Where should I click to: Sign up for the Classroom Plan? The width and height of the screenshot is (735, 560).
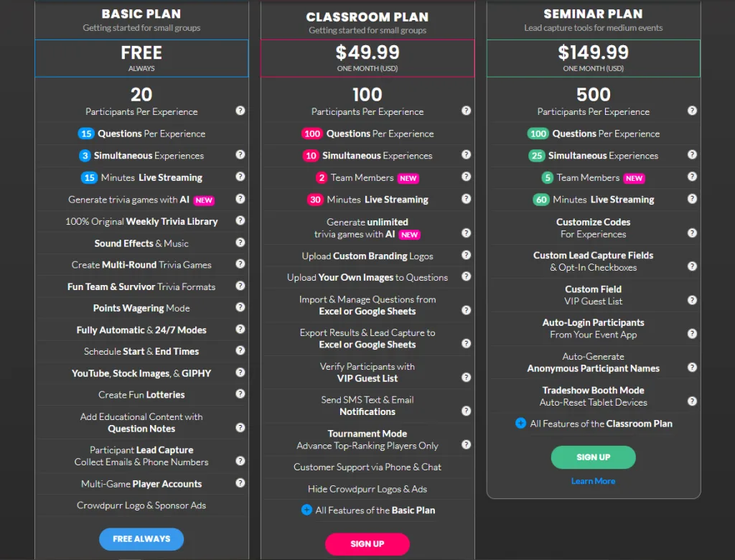(x=367, y=544)
